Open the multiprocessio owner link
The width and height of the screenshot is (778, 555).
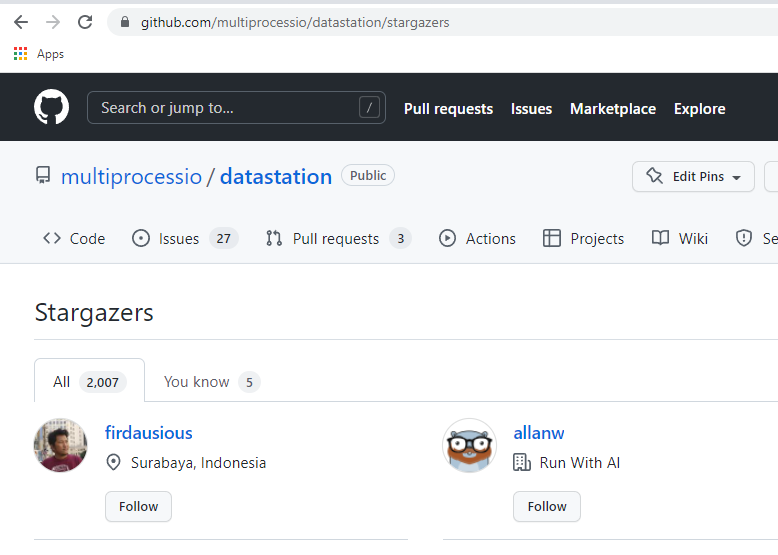131,177
